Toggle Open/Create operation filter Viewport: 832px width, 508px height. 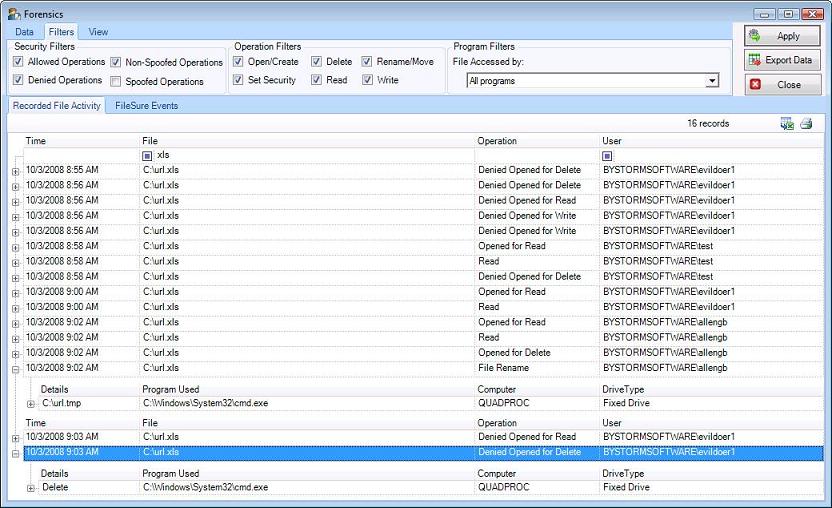pyautogui.click(x=238, y=62)
